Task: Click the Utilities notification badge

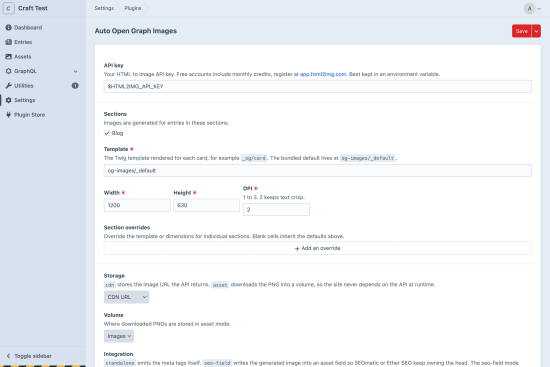Action: (x=75, y=86)
